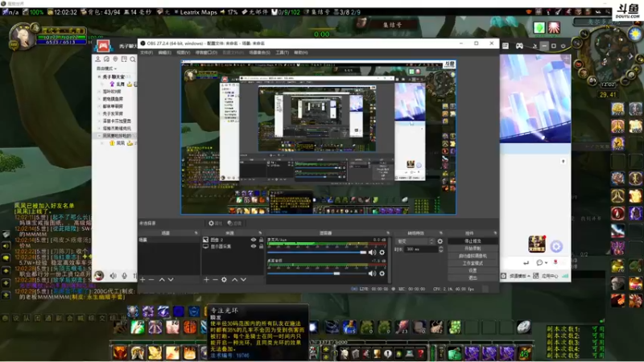Toggle the speaker at bottom of chat app
Viewport: 644px width, 362px height.
pos(113,276)
